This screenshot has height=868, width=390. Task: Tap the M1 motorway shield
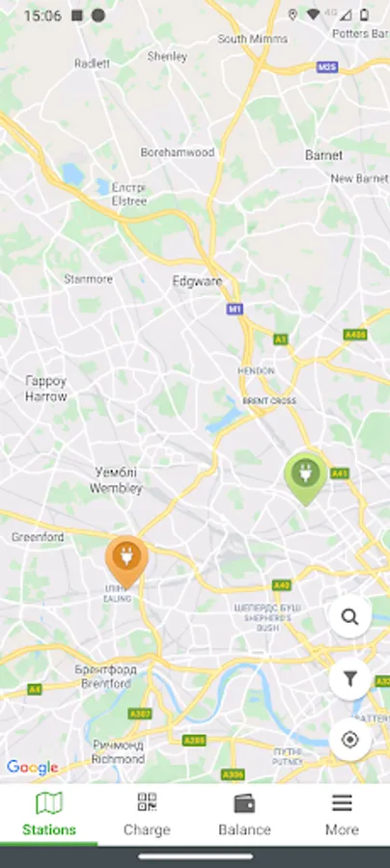point(235,309)
